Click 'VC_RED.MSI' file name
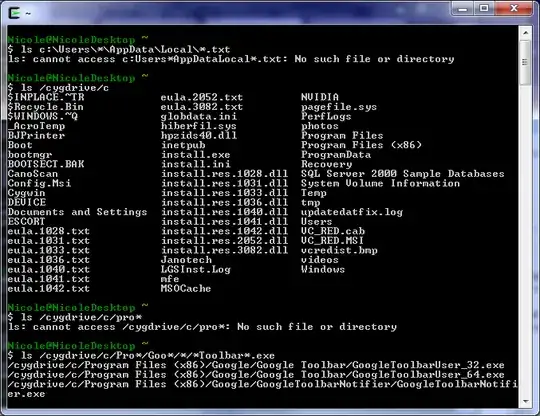The image size is (540, 416). 333,240
